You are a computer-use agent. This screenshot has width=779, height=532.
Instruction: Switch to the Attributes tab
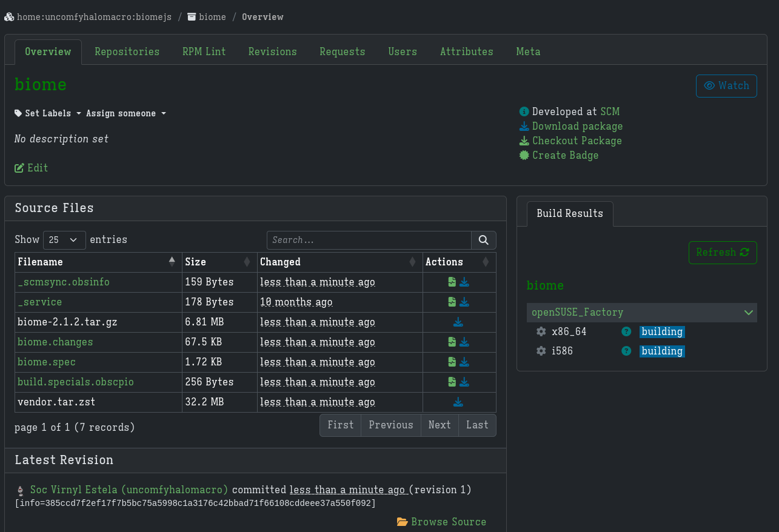pyautogui.click(x=467, y=52)
